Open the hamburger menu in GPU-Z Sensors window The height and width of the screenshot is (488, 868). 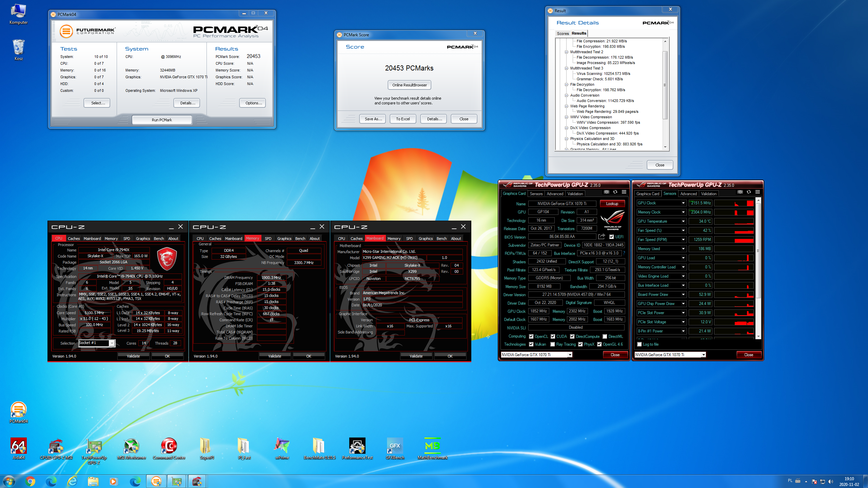[x=757, y=192]
